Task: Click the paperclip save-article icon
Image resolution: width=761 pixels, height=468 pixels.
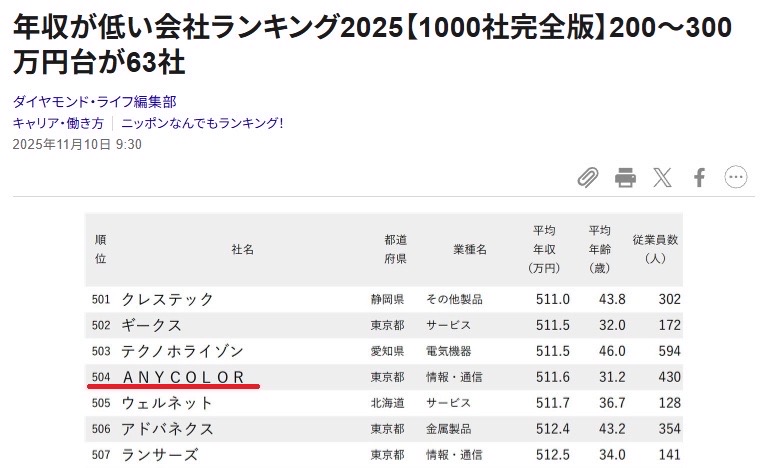Action: click(588, 178)
